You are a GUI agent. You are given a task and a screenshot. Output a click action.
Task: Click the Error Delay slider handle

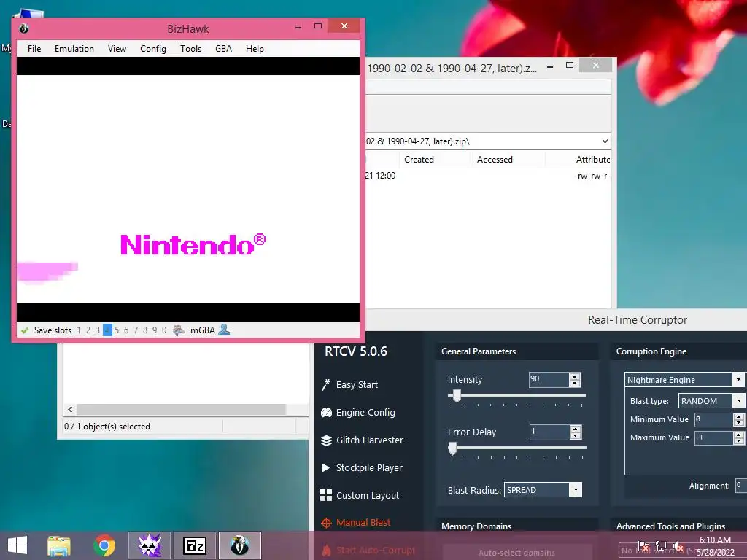tap(452, 448)
